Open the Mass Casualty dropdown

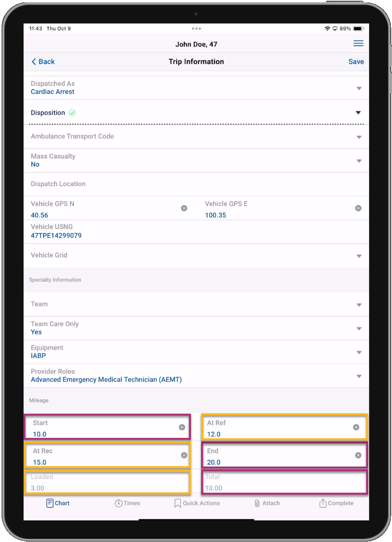pyautogui.click(x=358, y=161)
